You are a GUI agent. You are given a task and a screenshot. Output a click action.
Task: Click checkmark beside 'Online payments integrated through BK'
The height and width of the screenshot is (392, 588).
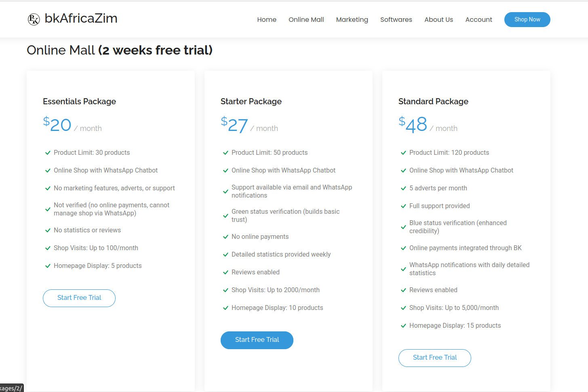pos(403,248)
